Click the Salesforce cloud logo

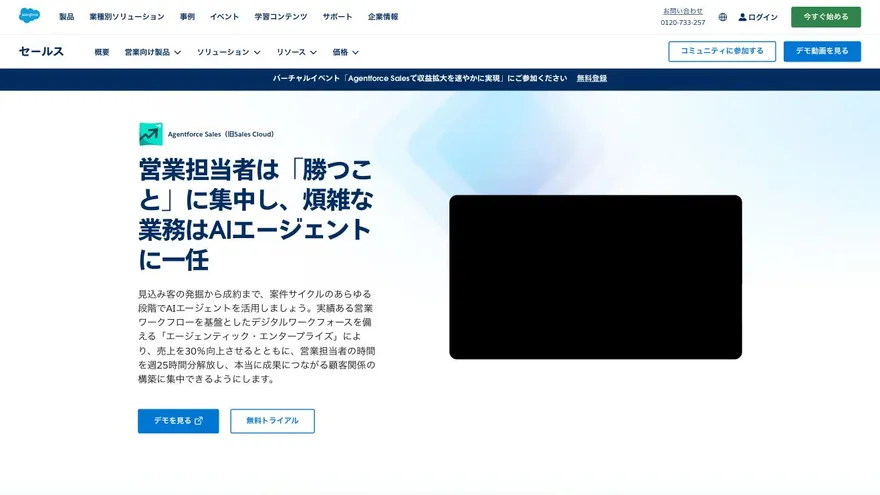coord(29,16)
